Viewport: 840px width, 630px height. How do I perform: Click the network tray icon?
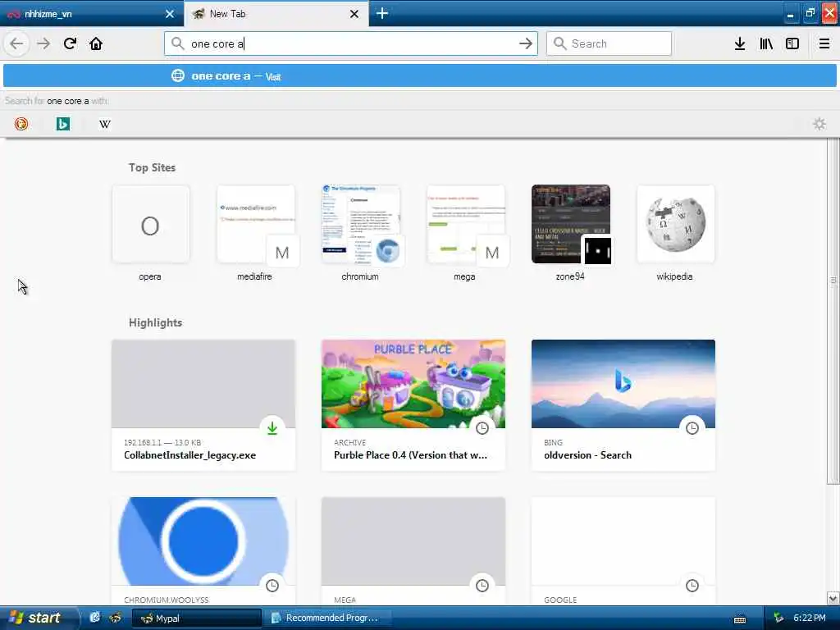tap(778, 619)
